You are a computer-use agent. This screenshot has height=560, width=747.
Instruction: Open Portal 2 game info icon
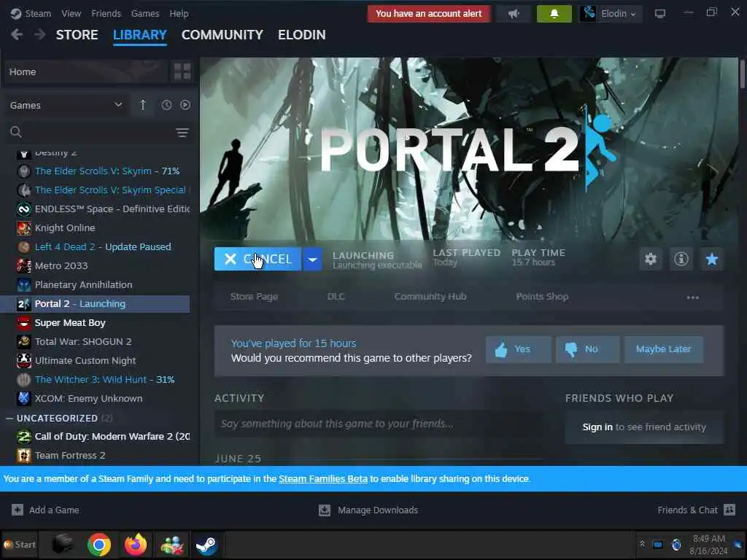[681, 259]
